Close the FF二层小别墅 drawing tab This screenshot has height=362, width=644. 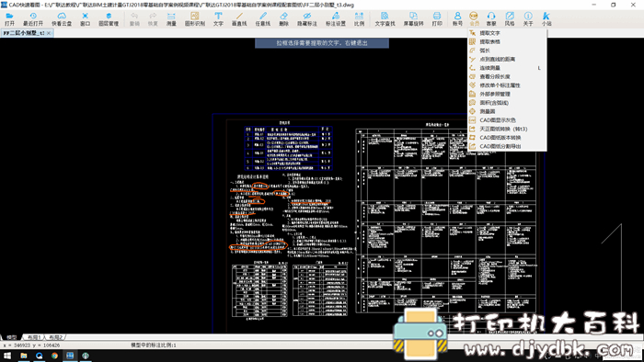(49, 33)
